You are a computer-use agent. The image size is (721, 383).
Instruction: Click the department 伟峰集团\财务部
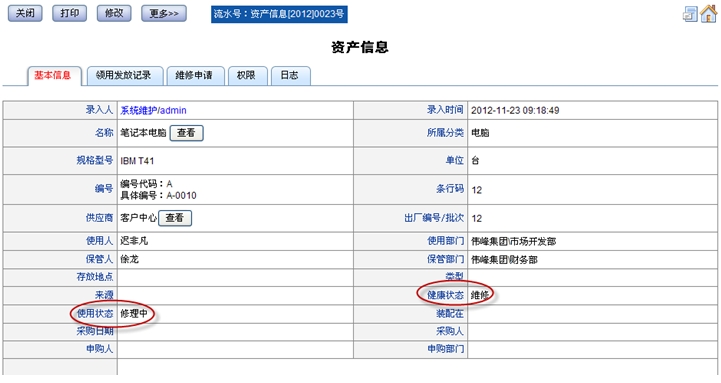[x=504, y=260]
